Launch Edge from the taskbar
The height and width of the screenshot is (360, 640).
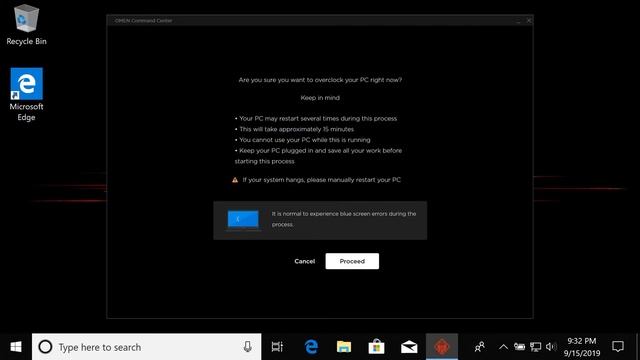click(x=311, y=347)
